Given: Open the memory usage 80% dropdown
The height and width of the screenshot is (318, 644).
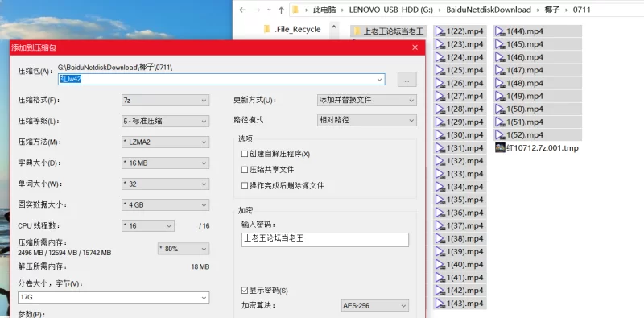Looking at the screenshot, I should click(x=184, y=249).
